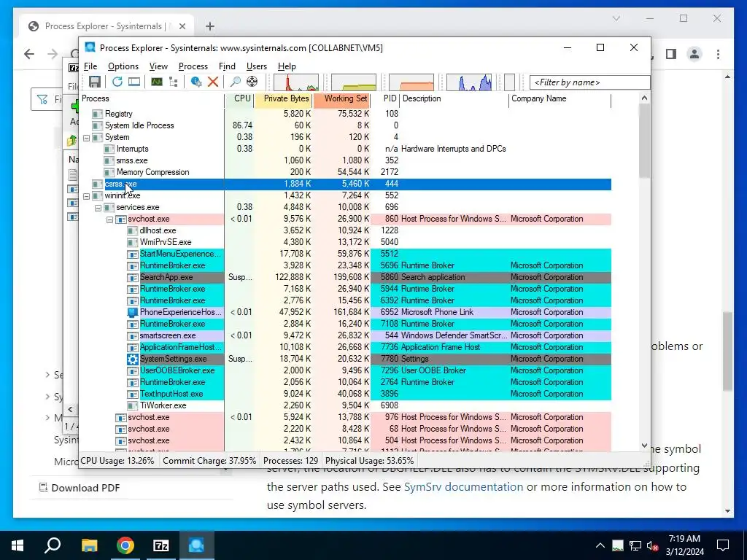Open File Explorer from the taskbar
Viewport: 747px width, 560px height.
(89, 545)
